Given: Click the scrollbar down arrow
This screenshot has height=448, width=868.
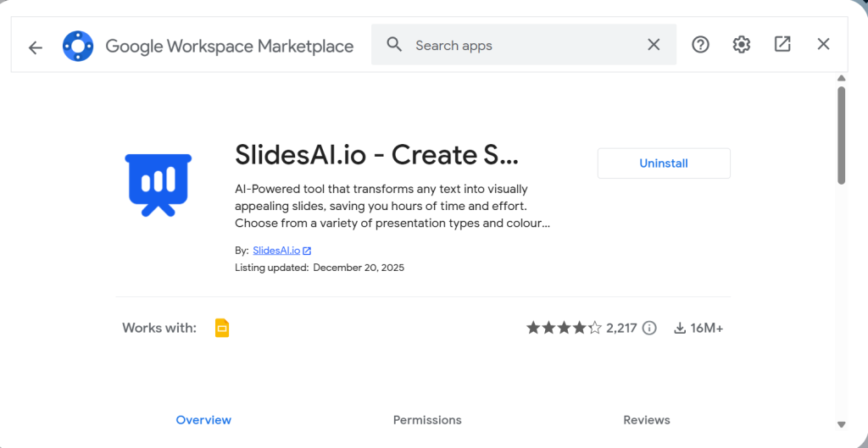Looking at the screenshot, I should point(841,424).
